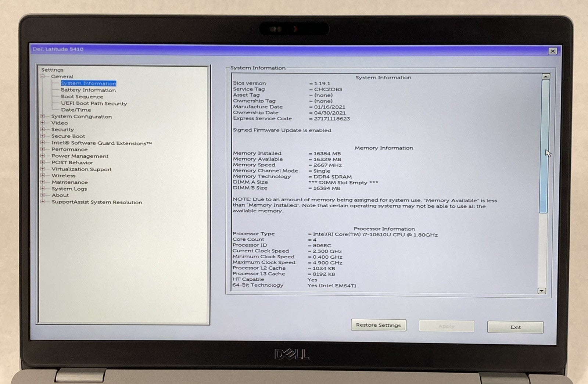Select the About category label

click(x=60, y=195)
